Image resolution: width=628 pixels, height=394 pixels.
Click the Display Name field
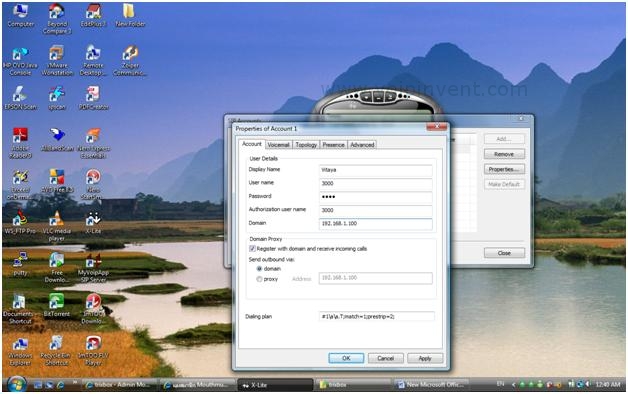click(376, 170)
